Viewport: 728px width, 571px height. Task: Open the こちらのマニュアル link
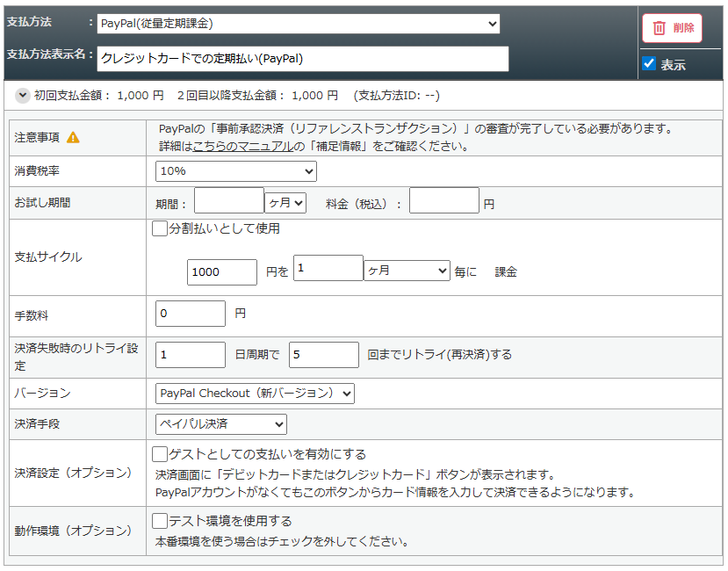click(242, 146)
